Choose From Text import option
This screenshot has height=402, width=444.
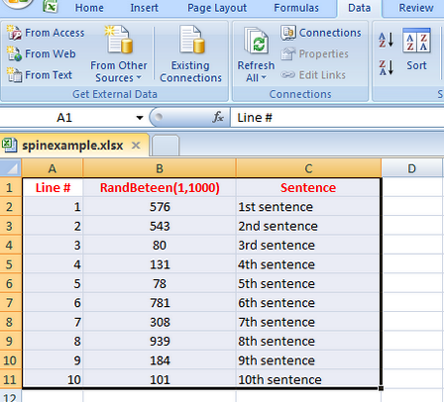click(39, 75)
